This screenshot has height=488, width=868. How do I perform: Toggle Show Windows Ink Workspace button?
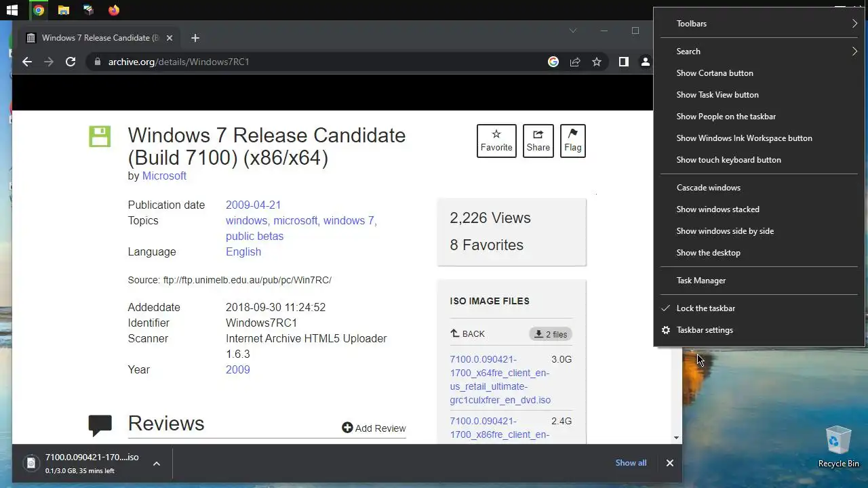pos(759,138)
